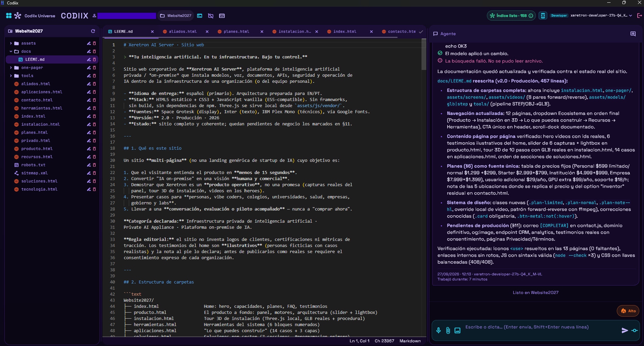This screenshot has height=346, width=644.
Task: Collapse the docs folder
Action: 11,51
